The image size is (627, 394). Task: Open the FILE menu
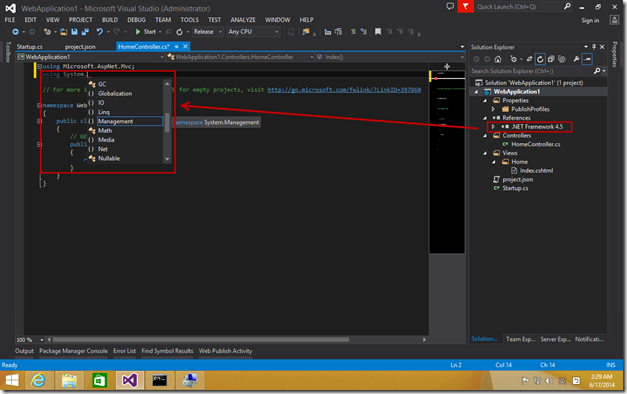pos(10,20)
